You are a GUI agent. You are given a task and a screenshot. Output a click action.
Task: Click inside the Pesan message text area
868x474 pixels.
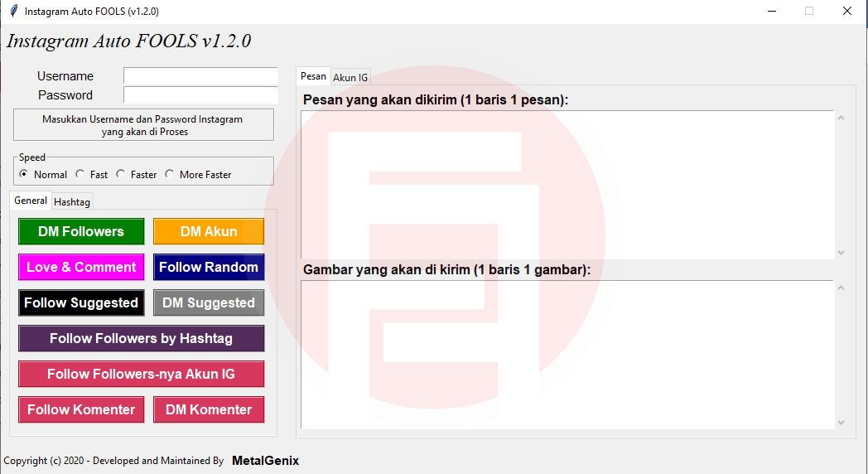tap(567, 185)
